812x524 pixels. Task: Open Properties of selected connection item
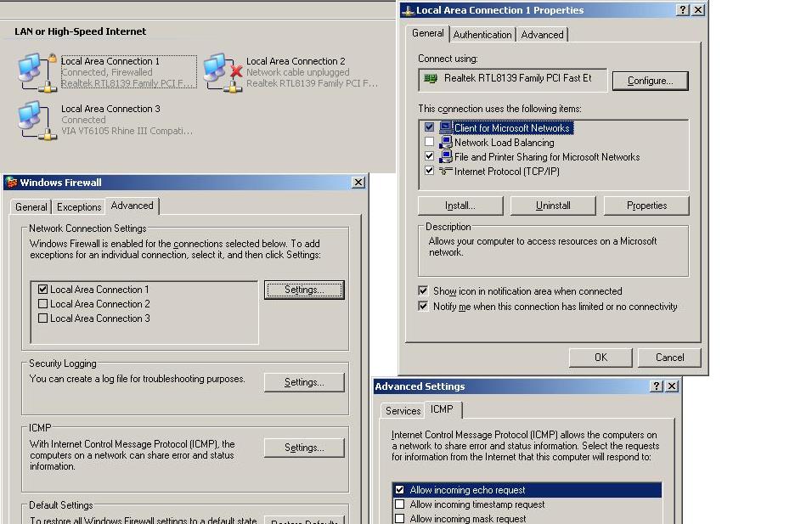click(x=647, y=206)
